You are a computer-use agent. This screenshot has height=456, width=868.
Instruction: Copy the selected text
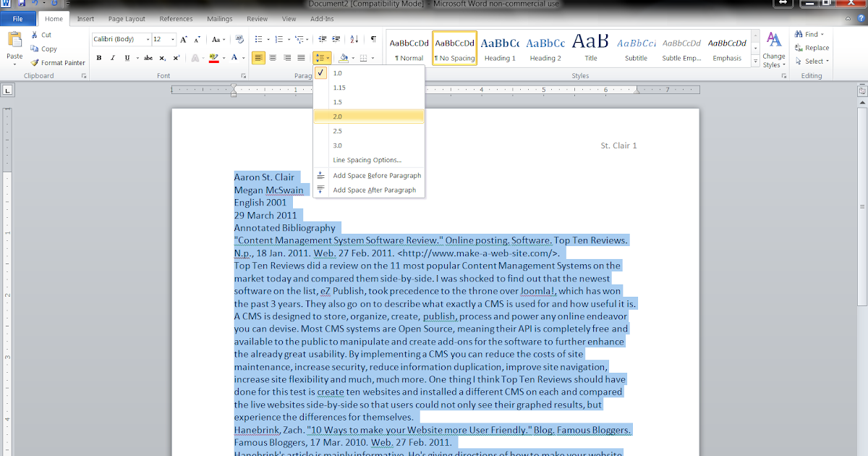43,48
